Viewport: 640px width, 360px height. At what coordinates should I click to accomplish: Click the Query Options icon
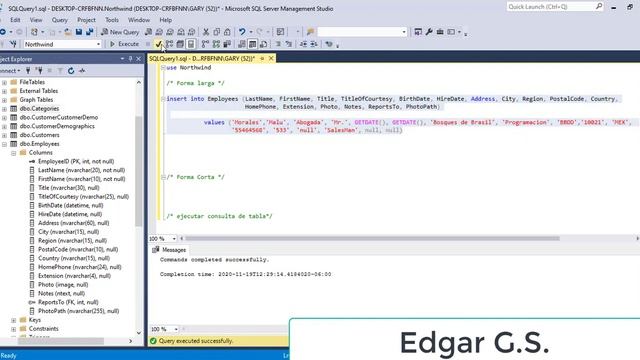(180, 44)
